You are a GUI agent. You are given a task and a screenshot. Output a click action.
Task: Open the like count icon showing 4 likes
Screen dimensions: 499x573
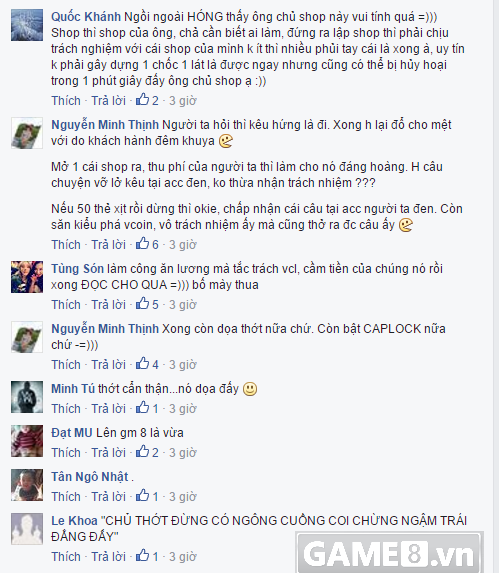click(x=147, y=364)
